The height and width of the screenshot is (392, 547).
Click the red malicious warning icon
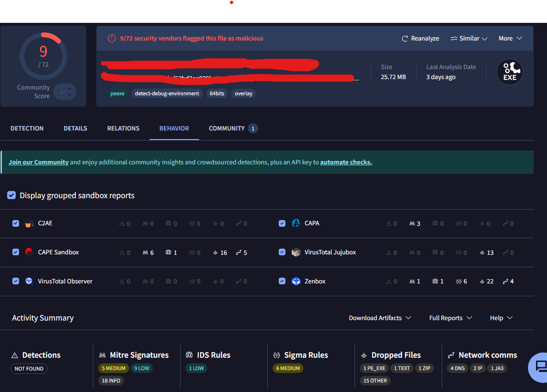111,39
